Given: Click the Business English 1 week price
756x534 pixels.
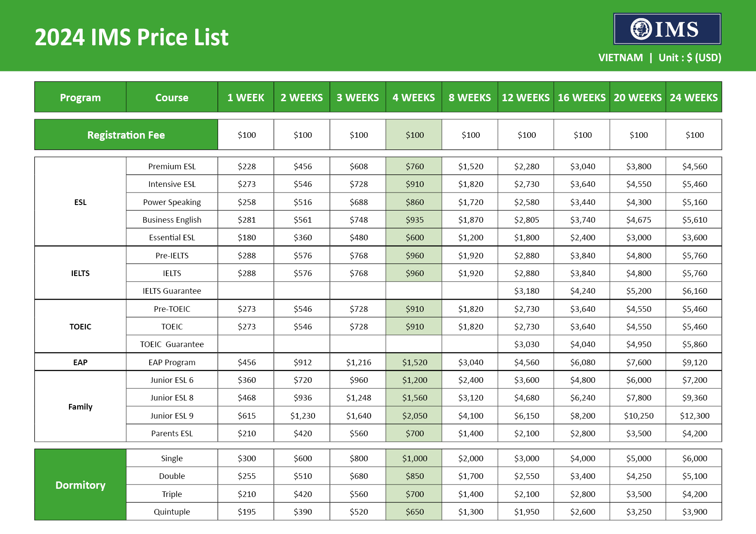Looking at the screenshot, I should (247, 220).
